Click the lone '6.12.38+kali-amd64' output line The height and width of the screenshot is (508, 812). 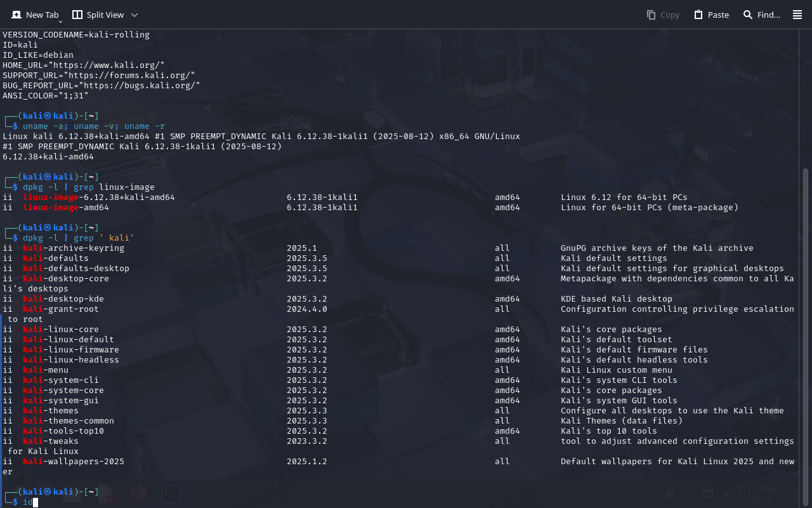click(48, 157)
